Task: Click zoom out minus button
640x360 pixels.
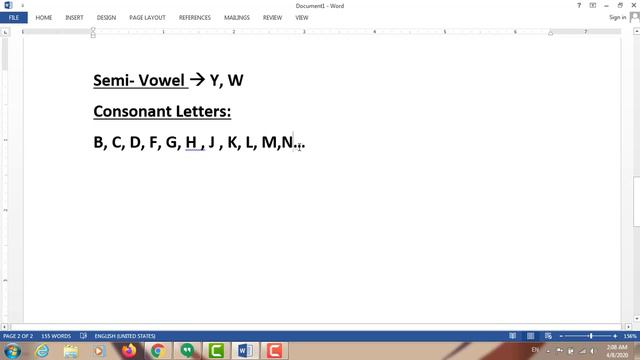Action: [561, 336]
